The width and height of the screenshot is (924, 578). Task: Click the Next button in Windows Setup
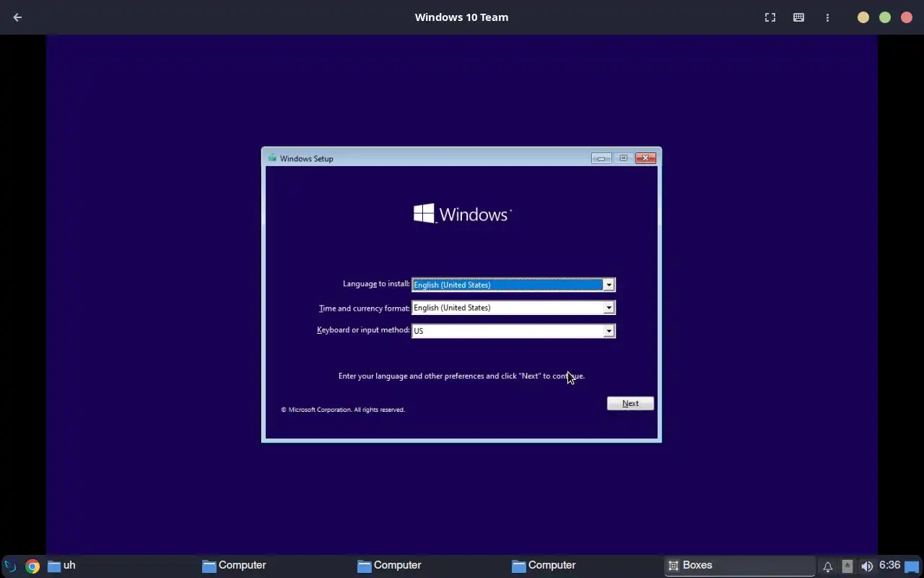[x=630, y=403]
